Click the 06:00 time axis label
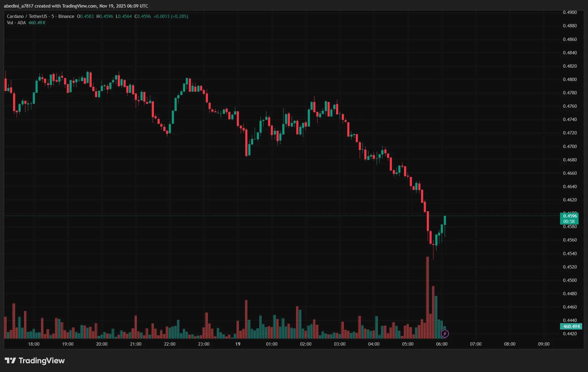The image size is (588, 372). coord(442,344)
